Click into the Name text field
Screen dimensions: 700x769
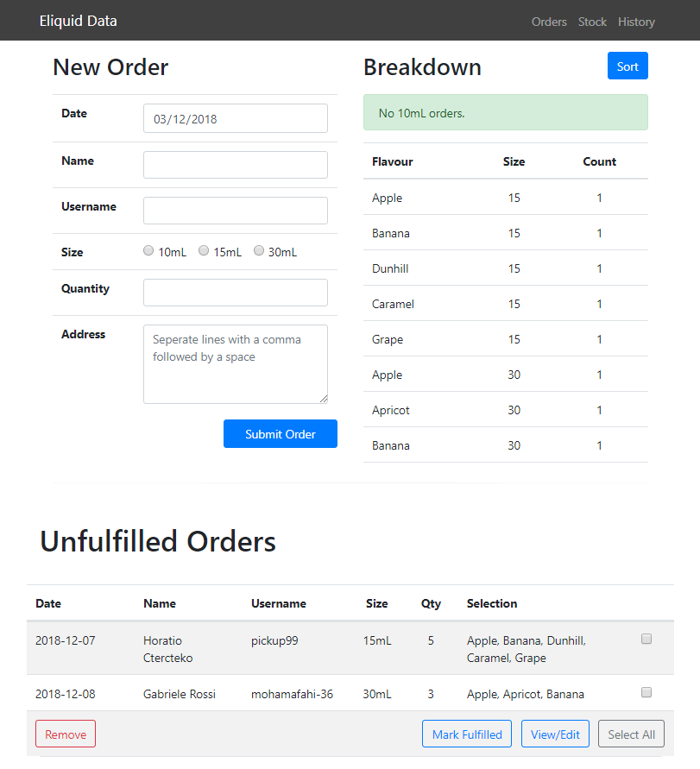pyautogui.click(x=236, y=165)
